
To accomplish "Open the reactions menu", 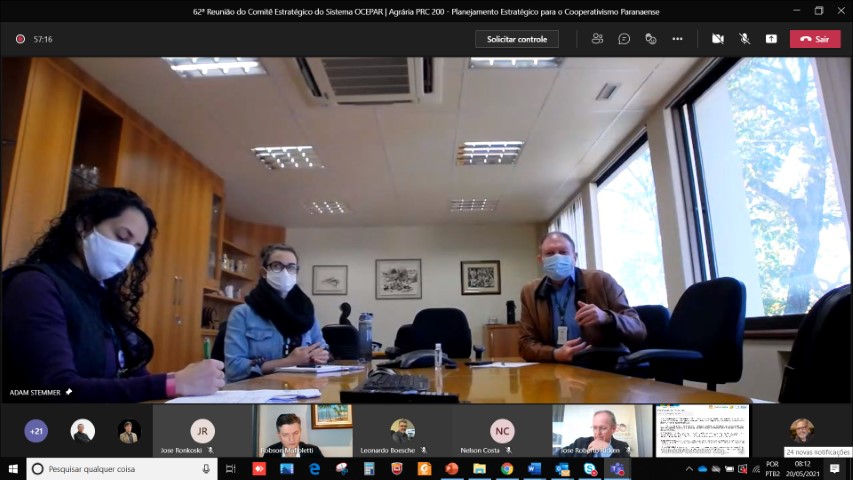I will pos(651,39).
